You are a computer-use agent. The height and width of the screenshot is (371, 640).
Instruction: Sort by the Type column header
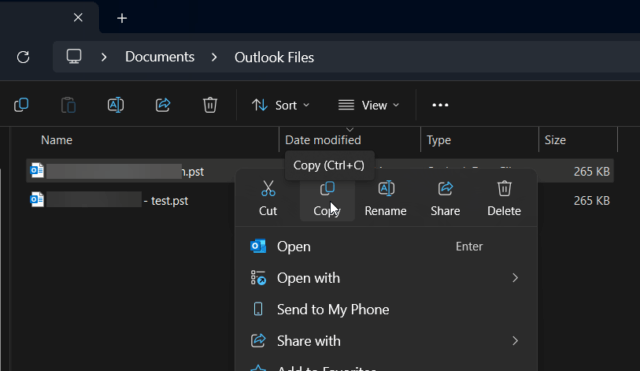pyautogui.click(x=439, y=140)
